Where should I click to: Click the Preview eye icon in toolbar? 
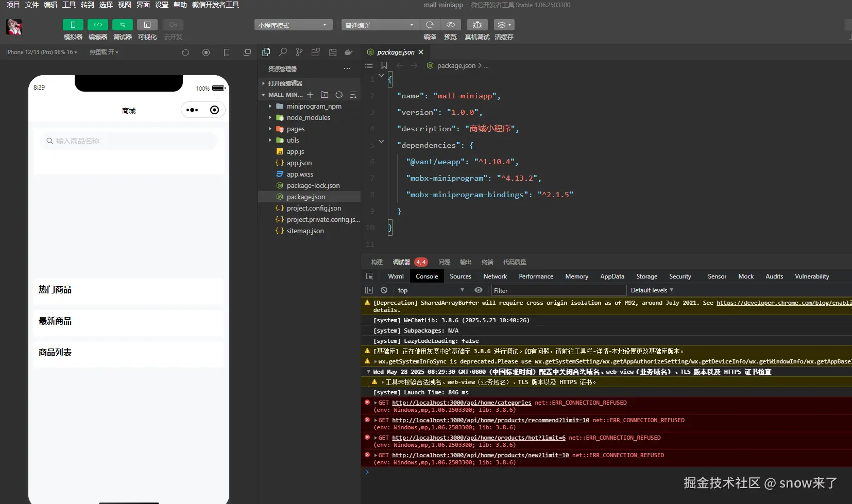pos(450,25)
